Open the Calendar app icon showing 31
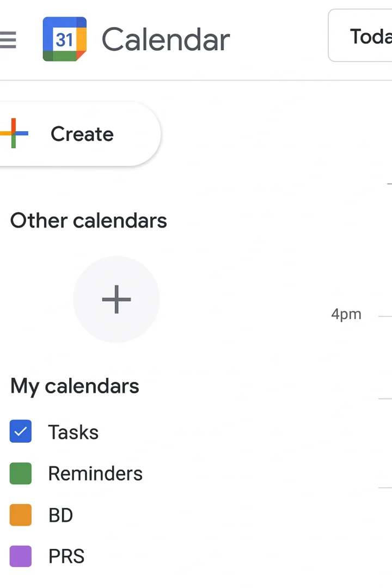 pyautogui.click(x=64, y=39)
